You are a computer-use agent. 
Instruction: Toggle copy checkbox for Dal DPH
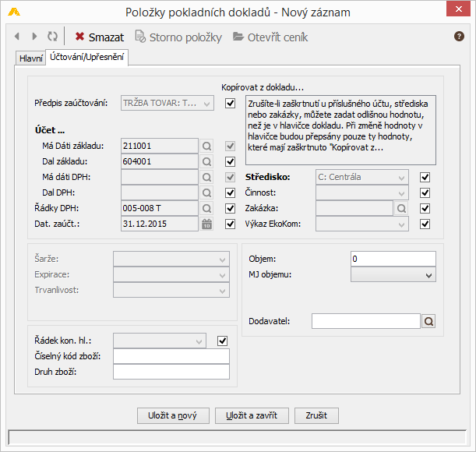(231, 192)
